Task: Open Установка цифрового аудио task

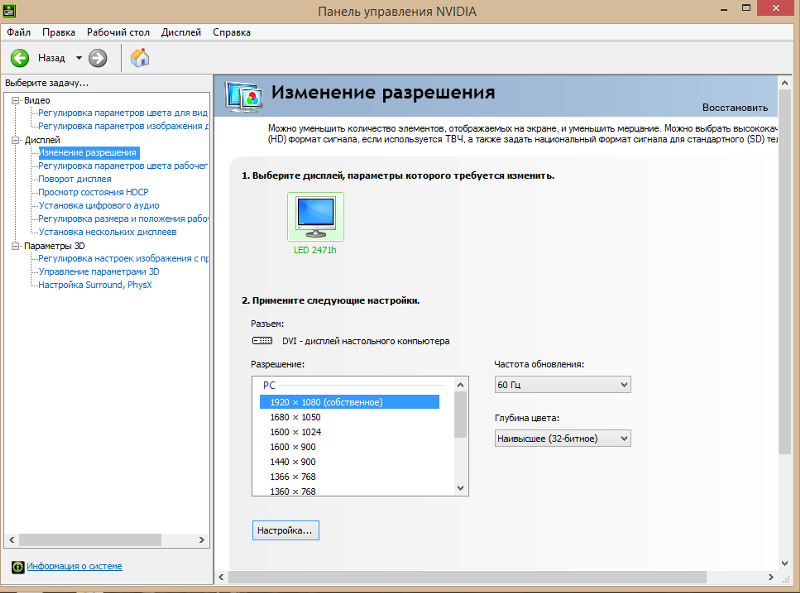Action: point(99,206)
